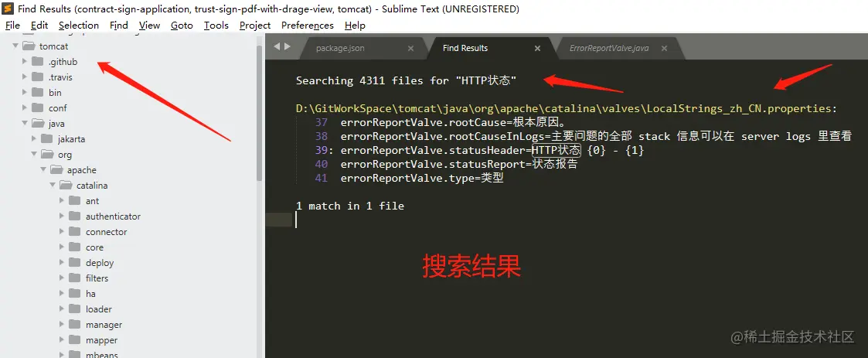Viewport: 868px width, 358px height.
Task: Select the manager folder label
Action: pos(104,325)
